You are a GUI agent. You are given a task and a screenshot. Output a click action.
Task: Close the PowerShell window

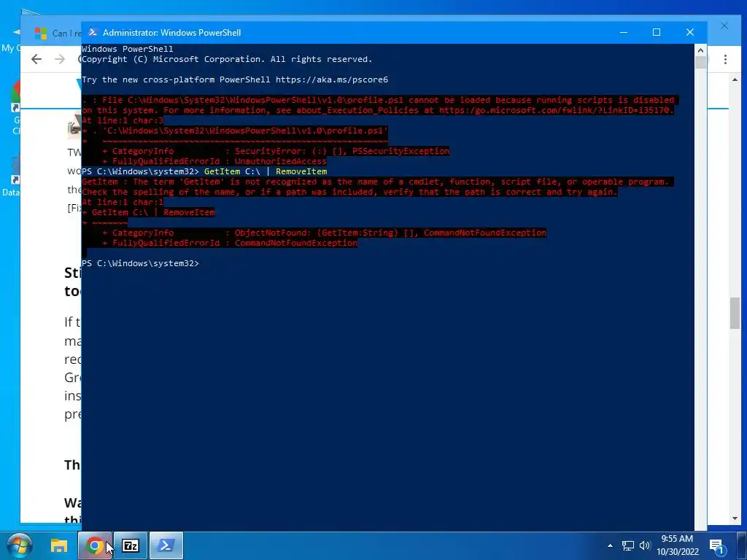(x=690, y=32)
